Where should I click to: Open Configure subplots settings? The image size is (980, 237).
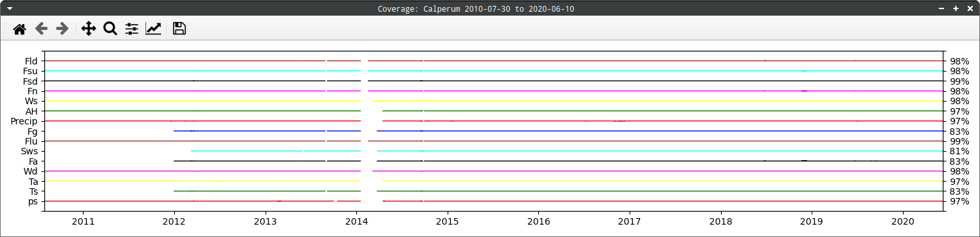pyautogui.click(x=132, y=29)
